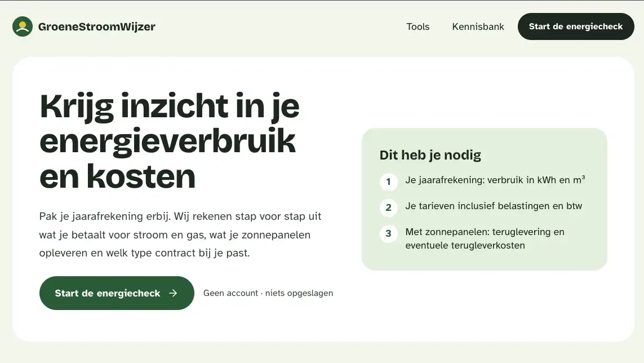This screenshot has width=644, height=363.
Task: Select the text Je tarieven inclusief belastingen en btw
Action: click(494, 206)
